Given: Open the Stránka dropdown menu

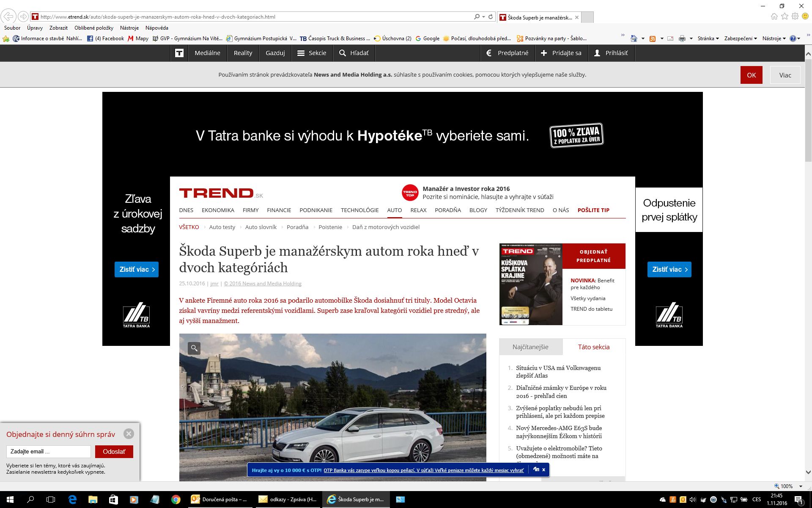Looking at the screenshot, I should click(708, 39).
